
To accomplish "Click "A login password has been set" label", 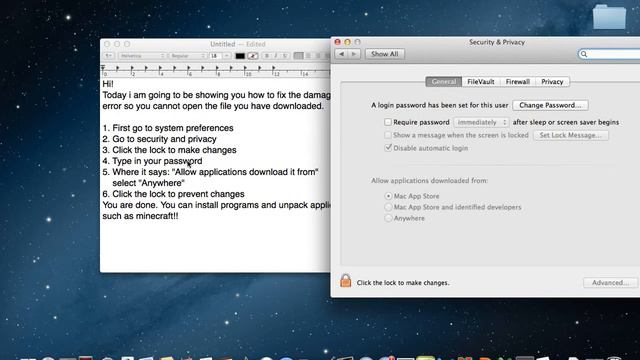I will pyautogui.click(x=440, y=105).
